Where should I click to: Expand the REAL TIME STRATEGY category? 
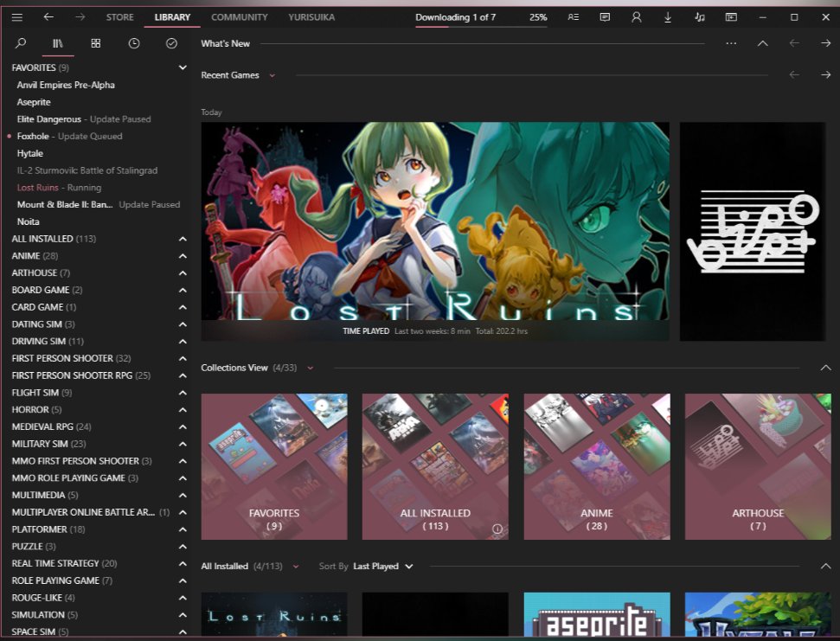point(183,563)
